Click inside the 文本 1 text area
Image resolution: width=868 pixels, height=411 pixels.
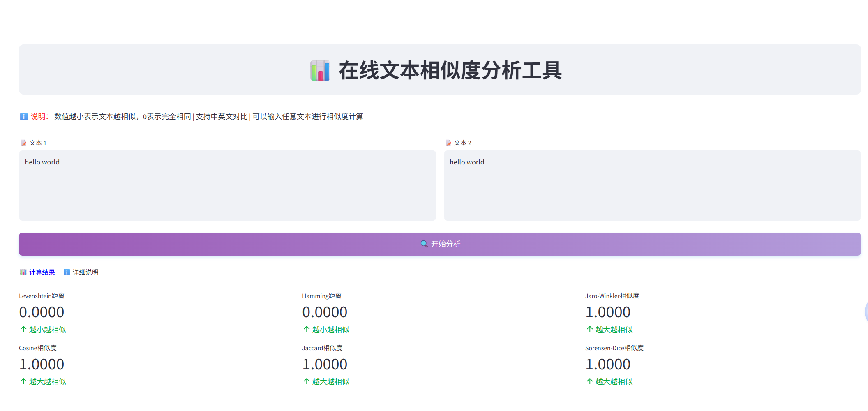226,185
